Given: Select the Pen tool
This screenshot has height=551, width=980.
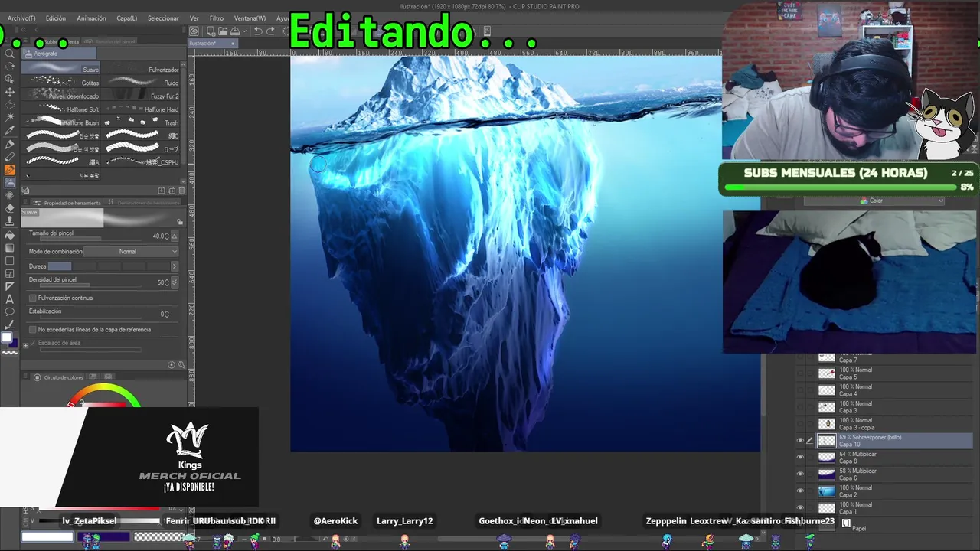Looking at the screenshot, I should 10,144.
